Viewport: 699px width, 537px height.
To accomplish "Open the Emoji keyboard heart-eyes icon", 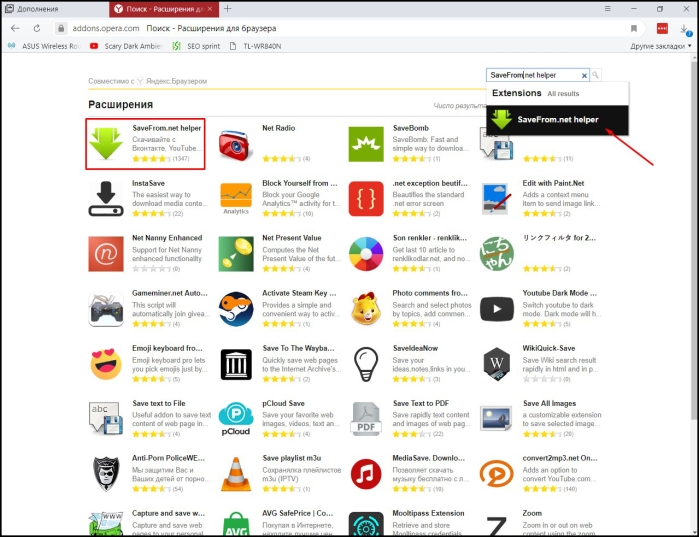I will tap(106, 364).
